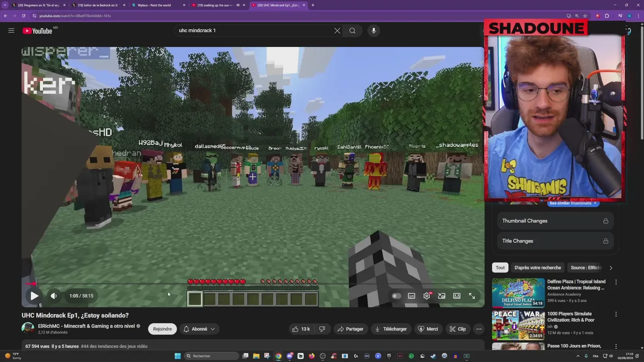Open File Explorer from the taskbar

[256, 356]
